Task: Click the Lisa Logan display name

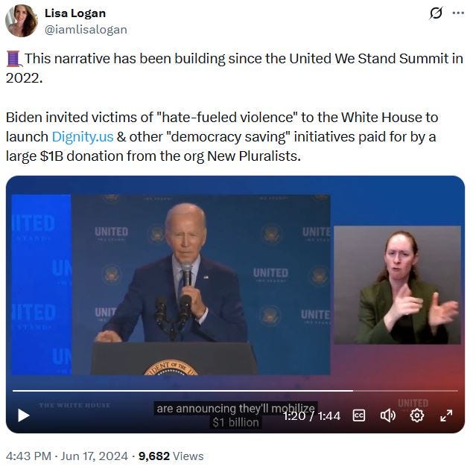Action: 75,13
